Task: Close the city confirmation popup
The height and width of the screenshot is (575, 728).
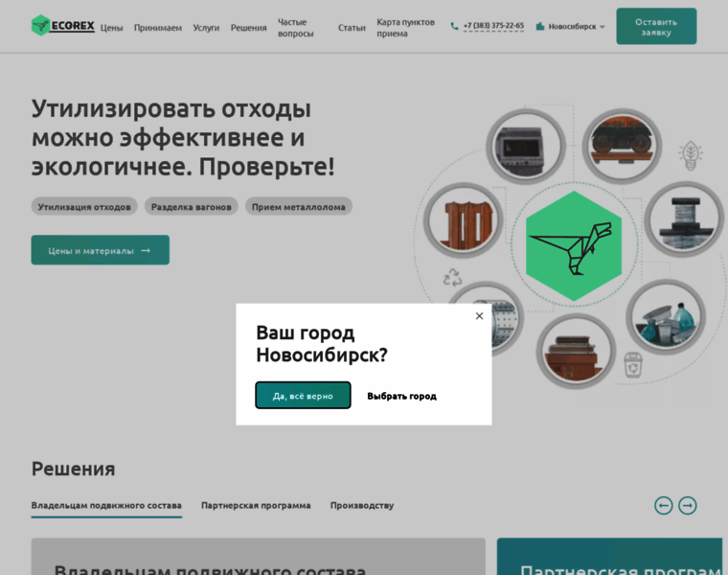Action: pos(479,316)
